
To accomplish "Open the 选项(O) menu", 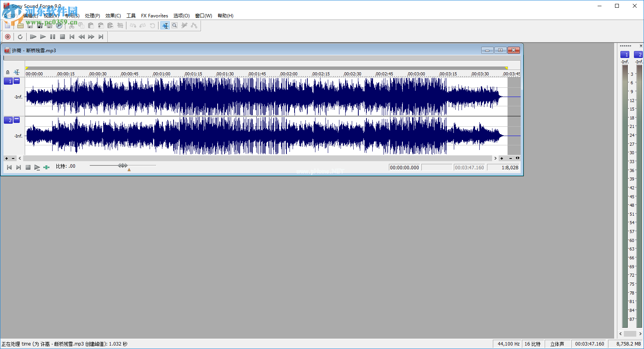I will [182, 16].
